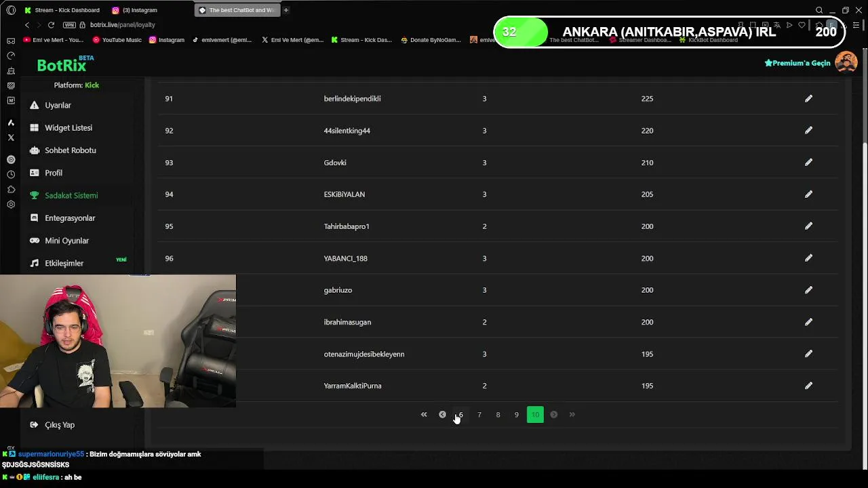Open the Stream - Kick Das... bookmark

coord(361,40)
